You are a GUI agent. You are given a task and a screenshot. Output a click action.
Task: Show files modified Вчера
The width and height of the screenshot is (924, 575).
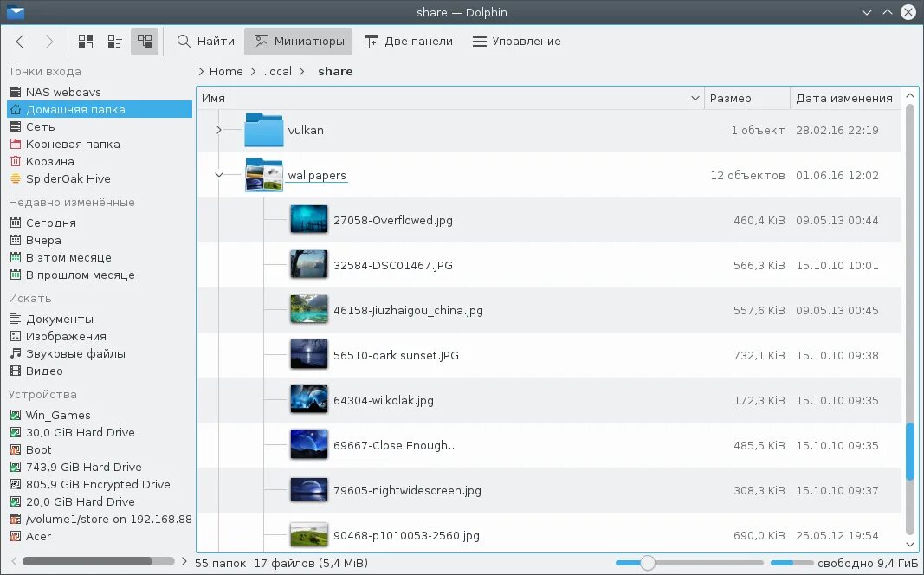[100, 241]
